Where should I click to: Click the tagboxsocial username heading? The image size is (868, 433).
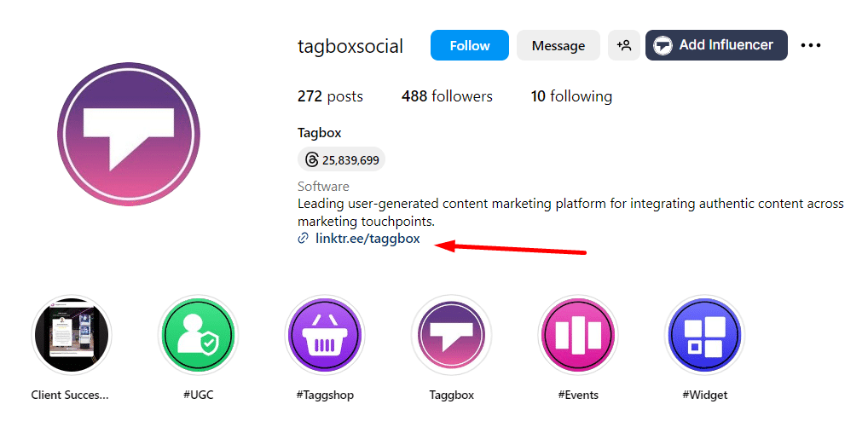click(350, 46)
